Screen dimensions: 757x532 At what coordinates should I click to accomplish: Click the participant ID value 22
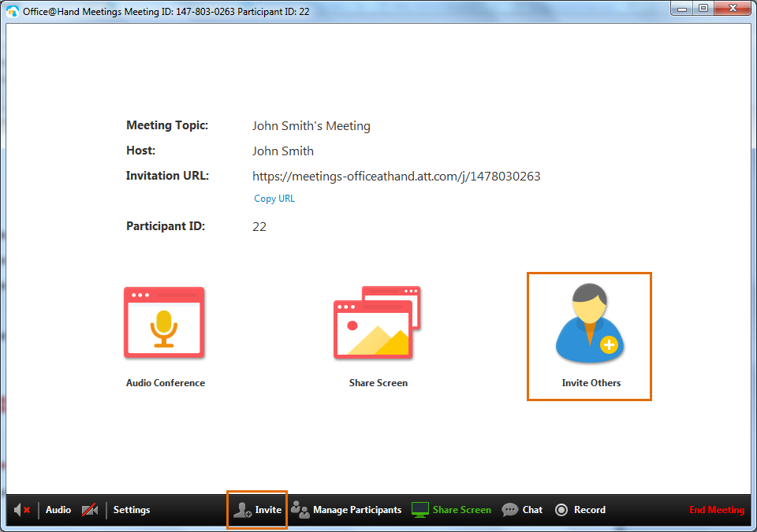pyautogui.click(x=259, y=227)
